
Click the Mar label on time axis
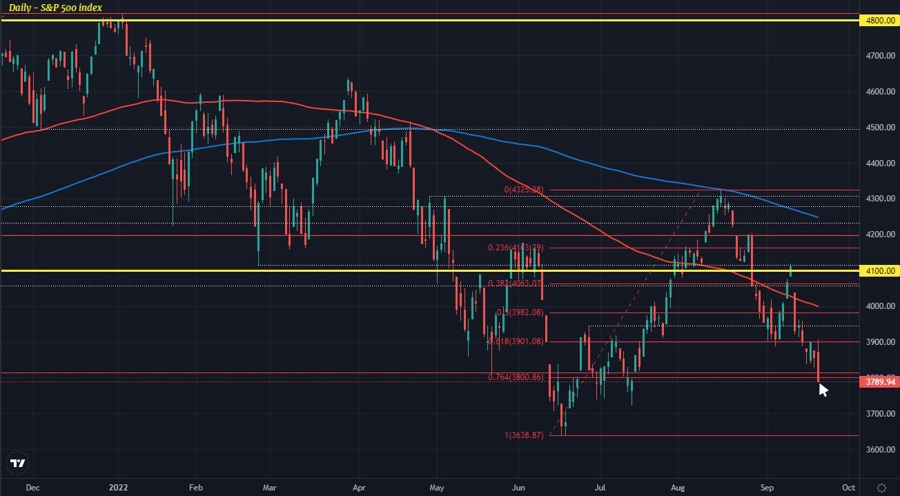269,487
